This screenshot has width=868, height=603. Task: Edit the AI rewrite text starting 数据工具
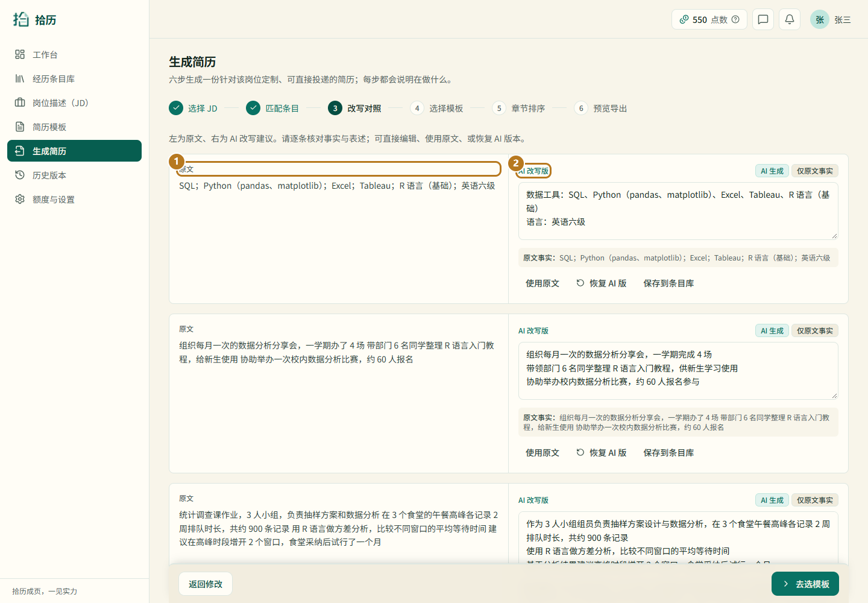[678, 211]
